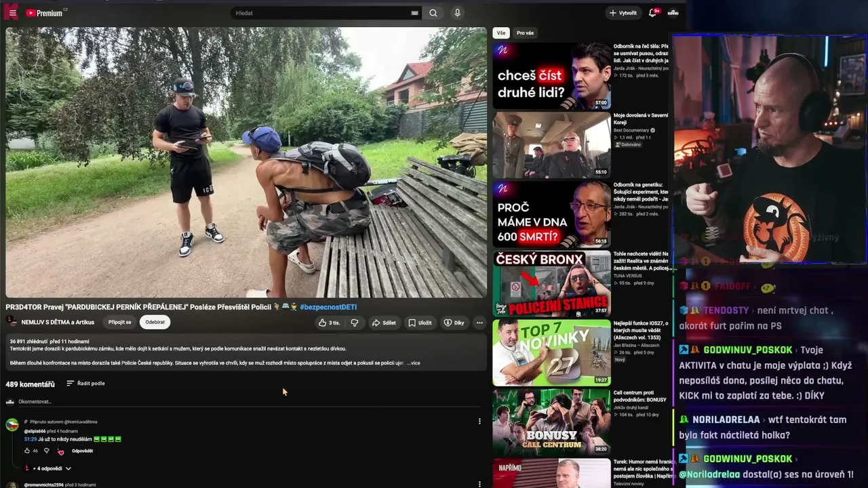Viewport: 868px width, 488px height.
Task: Open the on-screen keyboard in search box
Action: point(414,13)
